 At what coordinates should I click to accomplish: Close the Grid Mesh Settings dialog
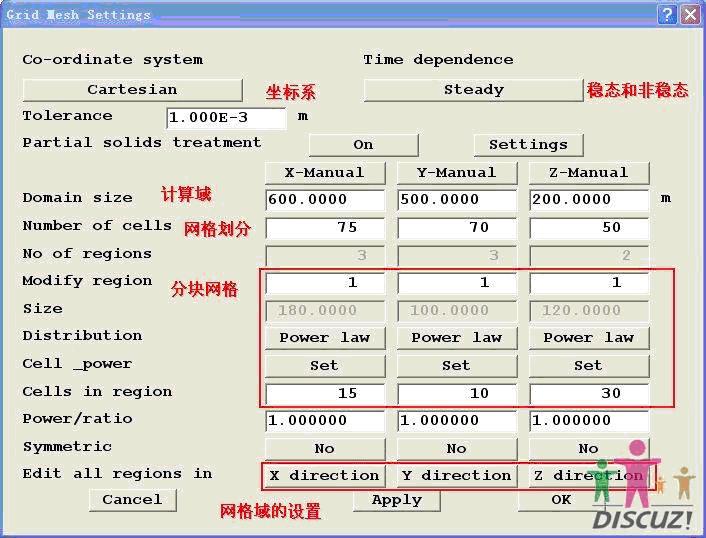pos(689,14)
